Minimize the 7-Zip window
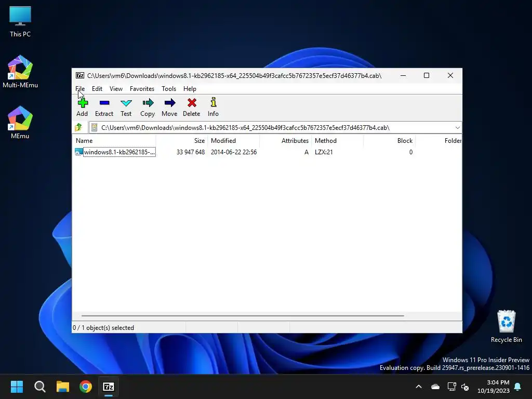This screenshot has height=399, width=532. point(403,75)
